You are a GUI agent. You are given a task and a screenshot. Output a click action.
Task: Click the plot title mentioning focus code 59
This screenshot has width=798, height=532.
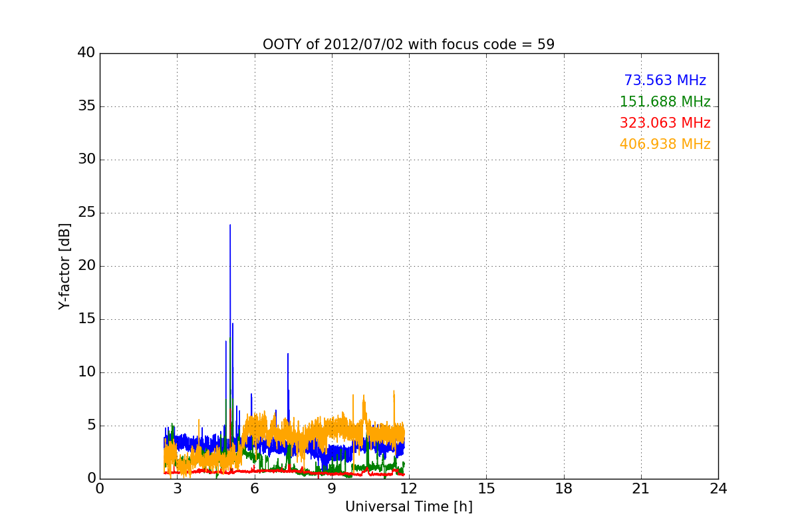pos(408,45)
